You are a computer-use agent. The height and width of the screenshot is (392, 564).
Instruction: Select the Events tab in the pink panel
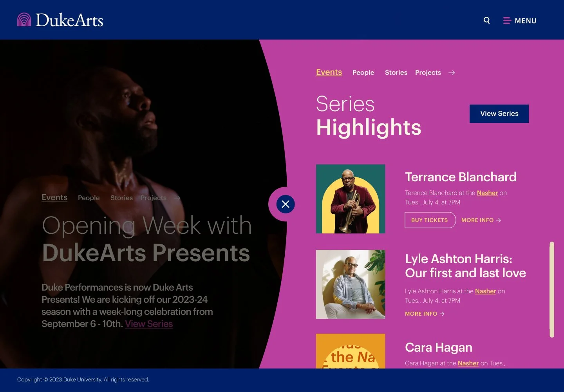point(329,72)
